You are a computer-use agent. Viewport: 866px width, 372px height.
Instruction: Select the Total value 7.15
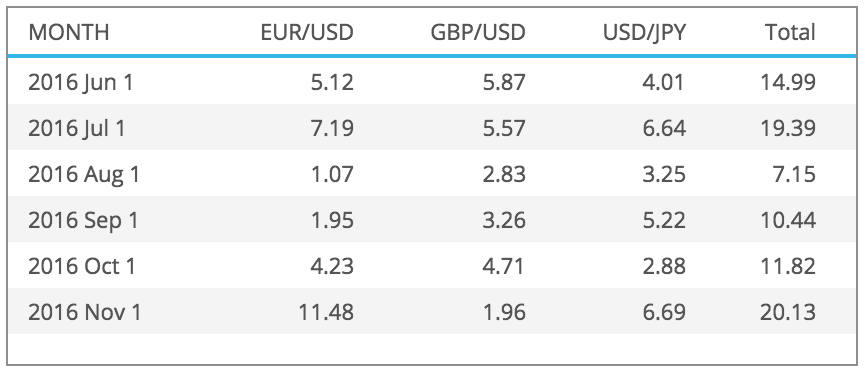click(x=793, y=175)
